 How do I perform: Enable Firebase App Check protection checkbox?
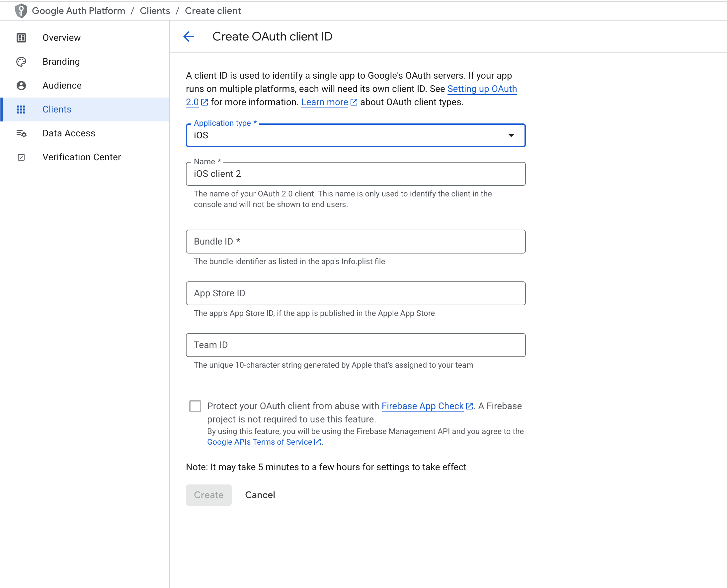click(x=195, y=406)
